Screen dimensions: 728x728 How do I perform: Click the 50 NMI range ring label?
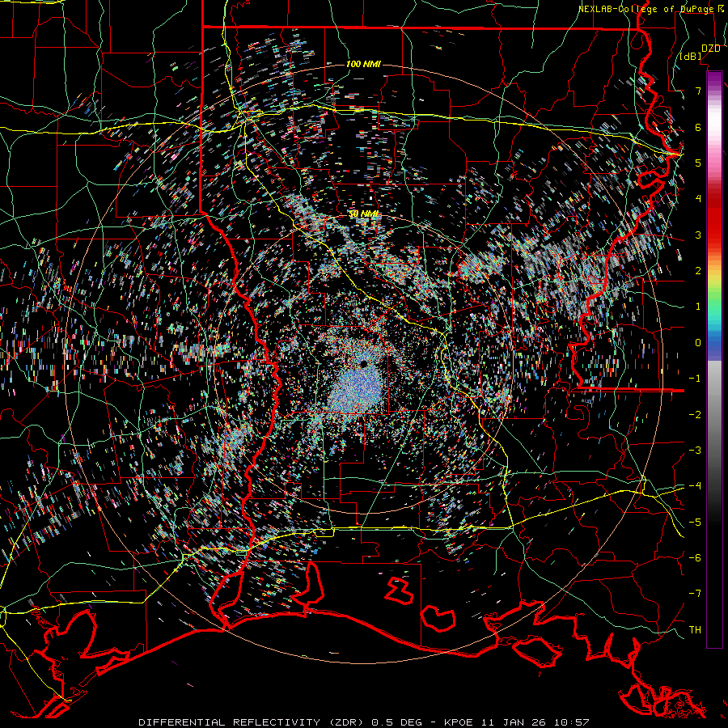tap(363, 214)
